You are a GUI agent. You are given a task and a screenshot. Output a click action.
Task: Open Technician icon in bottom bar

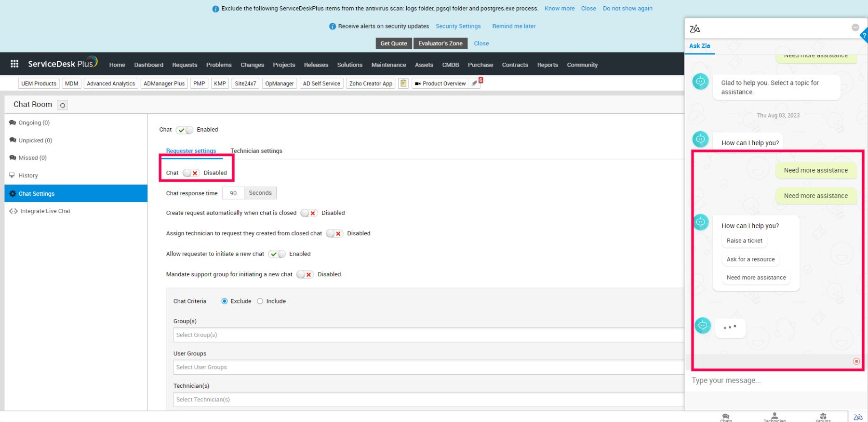coord(775,417)
